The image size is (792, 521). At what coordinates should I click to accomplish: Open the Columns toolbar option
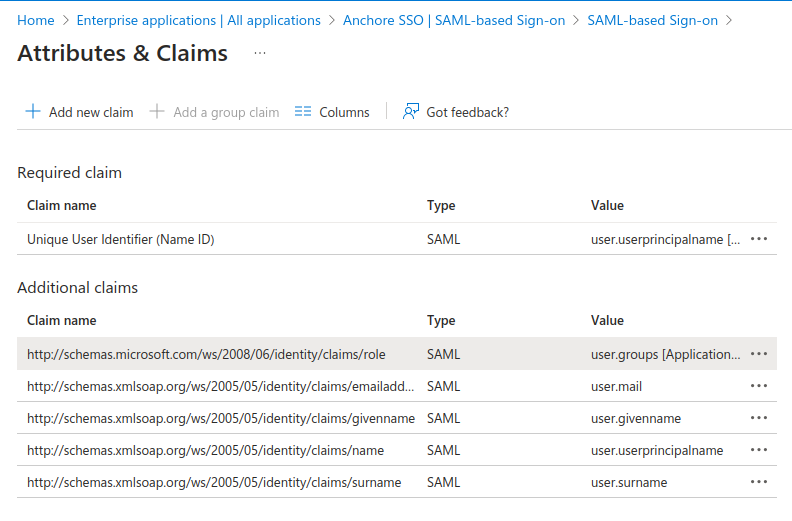pos(344,112)
